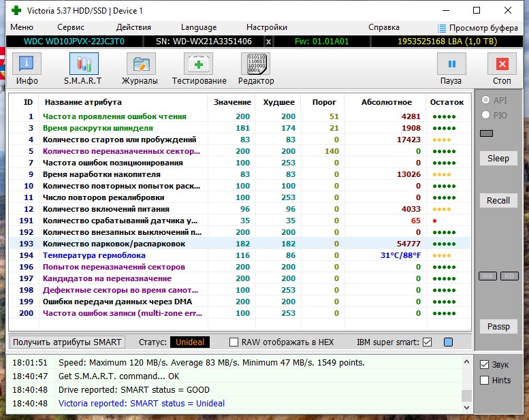This screenshot has width=529, height=420.
Task: Click the Порог column header
Action: tap(324, 102)
